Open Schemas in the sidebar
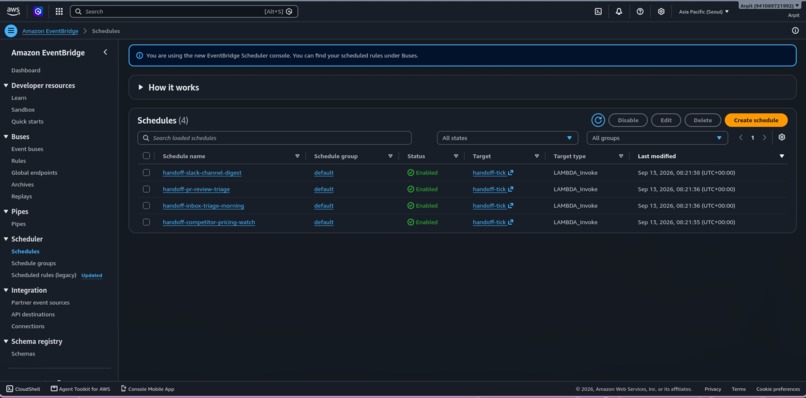806x398 pixels. coord(23,354)
